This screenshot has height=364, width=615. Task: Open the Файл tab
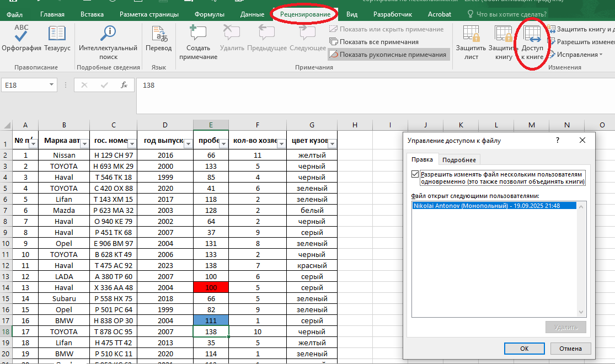14,14
